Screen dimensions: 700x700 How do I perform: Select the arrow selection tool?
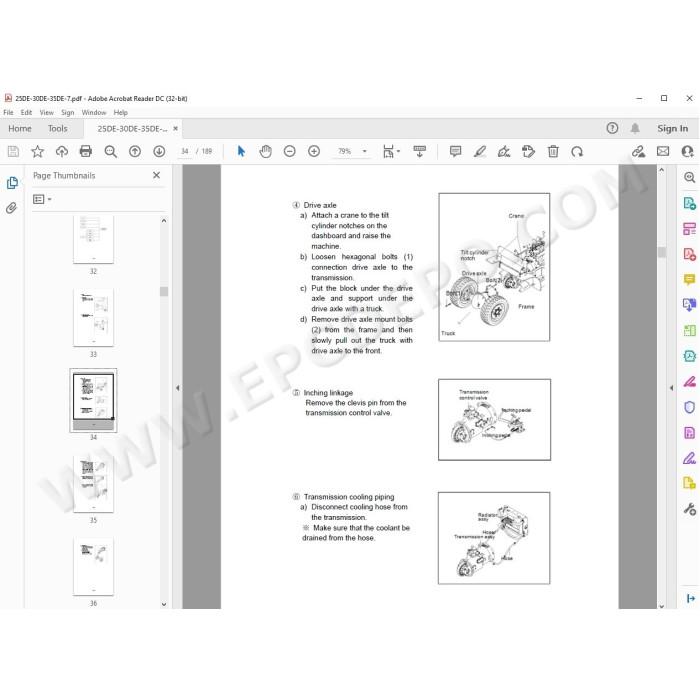[x=241, y=152]
